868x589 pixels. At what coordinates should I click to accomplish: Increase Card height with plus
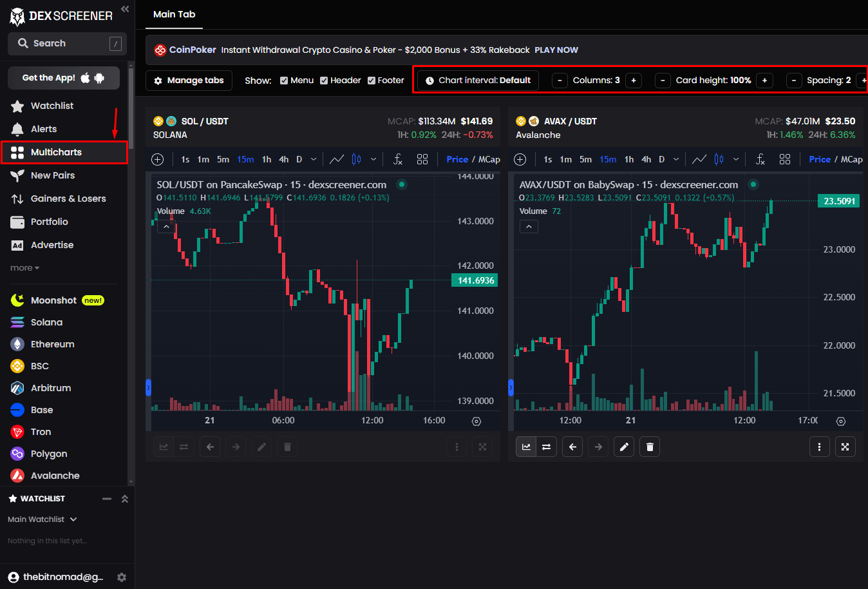(764, 81)
